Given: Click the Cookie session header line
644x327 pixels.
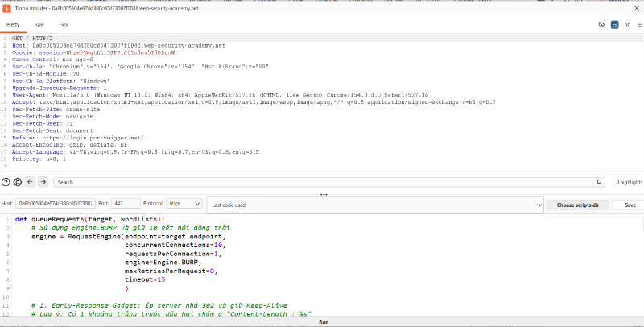Looking at the screenshot, I should point(93,52).
